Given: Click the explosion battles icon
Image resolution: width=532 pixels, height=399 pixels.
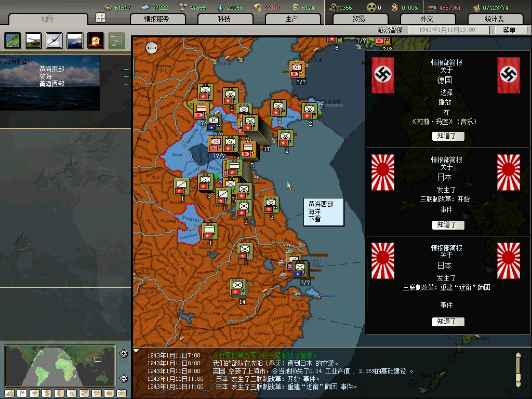Looking at the screenshot, I should point(96,41).
